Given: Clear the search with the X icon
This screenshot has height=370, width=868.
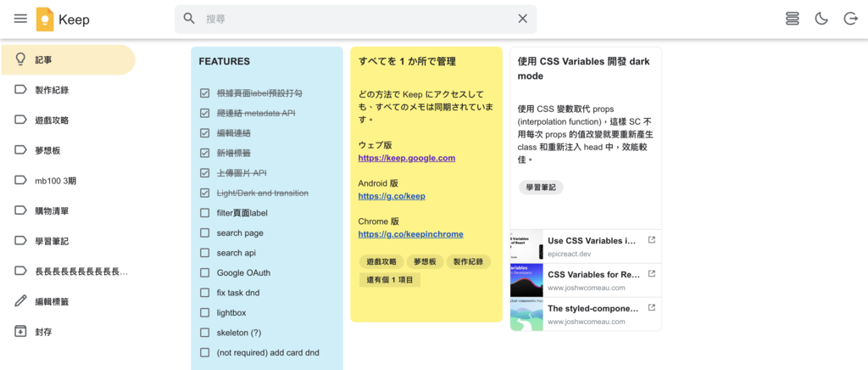Looking at the screenshot, I should (522, 19).
